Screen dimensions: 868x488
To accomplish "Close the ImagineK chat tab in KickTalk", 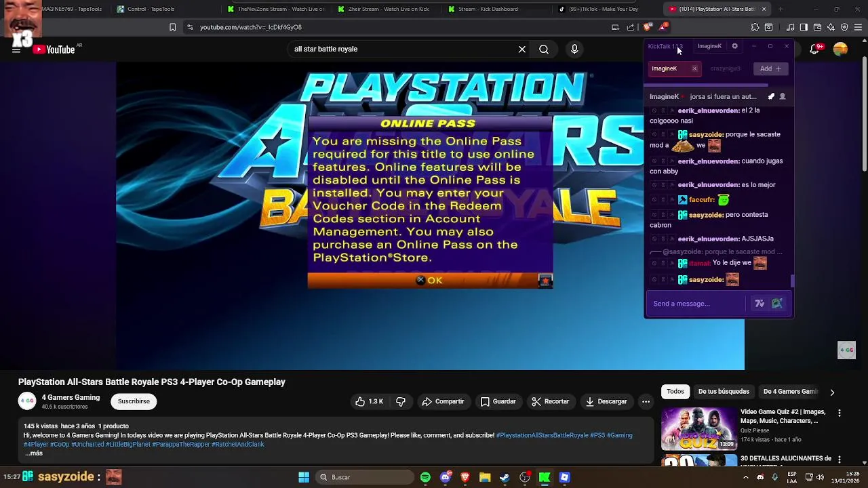I will click(x=694, y=68).
